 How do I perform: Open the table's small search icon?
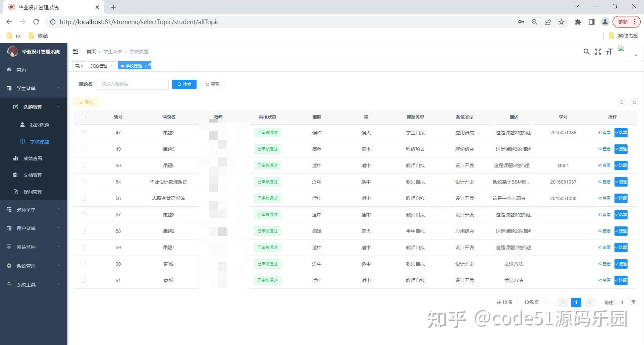pos(622,102)
